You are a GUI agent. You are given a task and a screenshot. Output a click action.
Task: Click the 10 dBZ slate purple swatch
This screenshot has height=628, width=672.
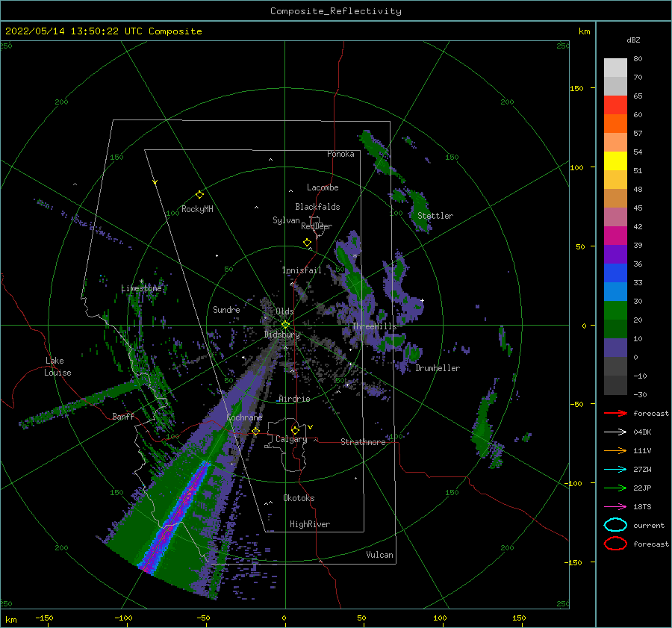coord(615,348)
